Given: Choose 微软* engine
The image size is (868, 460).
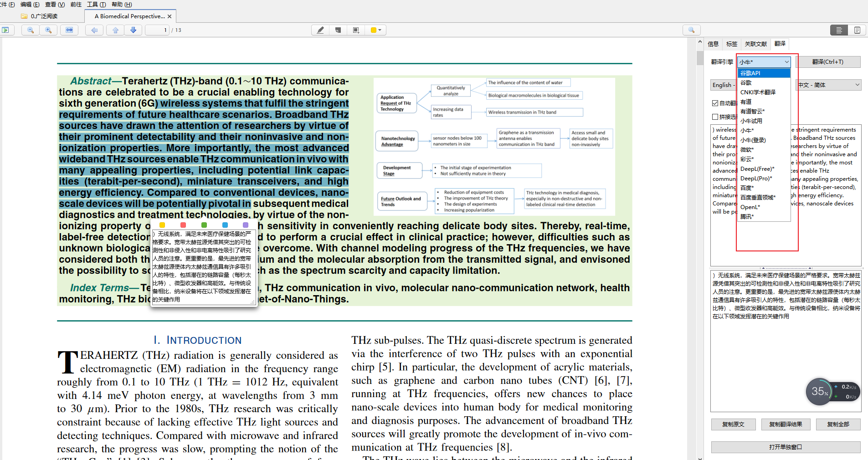Looking at the screenshot, I should click(x=764, y=149).
